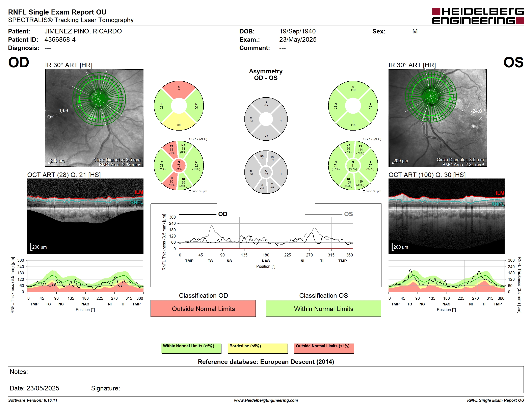Open the OD OCT B-scan image
Image resolution: width=532 pixels, height=411 pixels.
click(85, 216)
